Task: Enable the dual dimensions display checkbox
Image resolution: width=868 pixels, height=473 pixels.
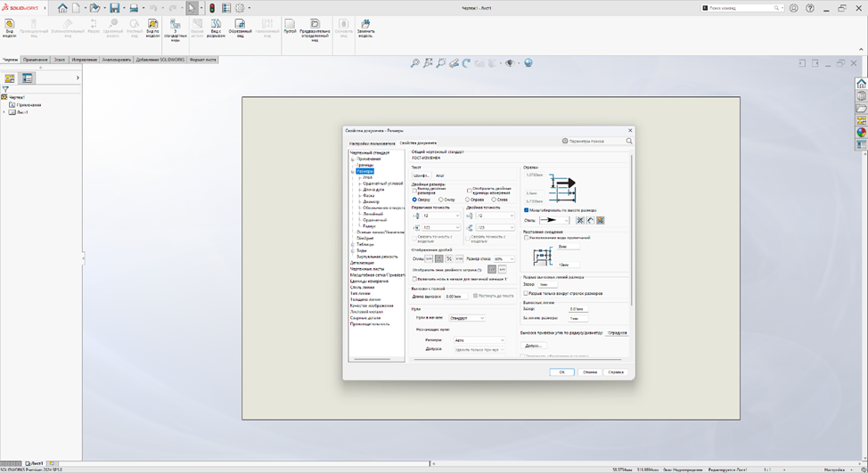Action: pyautogui.click(x=414, y=191)
